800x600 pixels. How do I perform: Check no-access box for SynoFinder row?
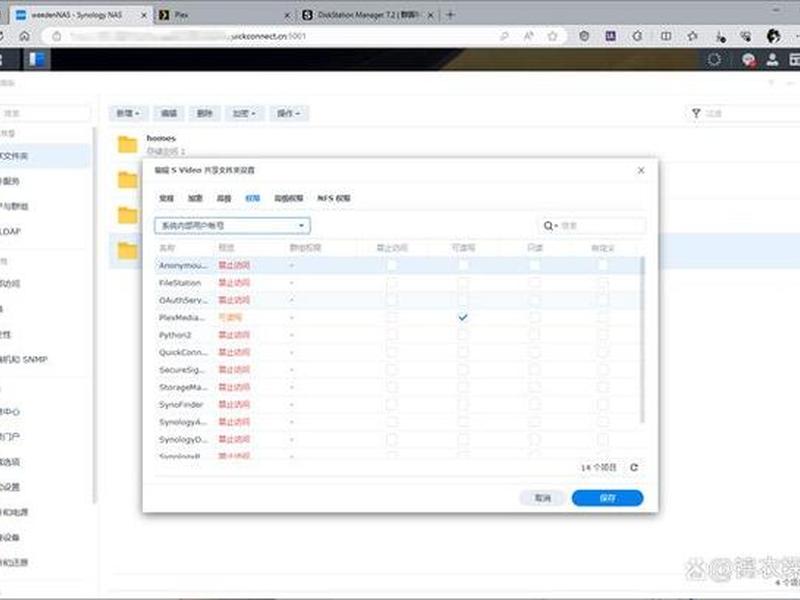tap(391, 405)
